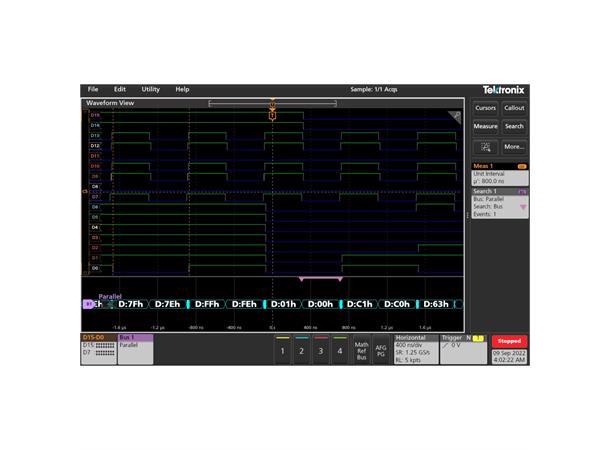
Task: Expand the Meas 1 unit interval badge
Action: [x=499, y=173]
